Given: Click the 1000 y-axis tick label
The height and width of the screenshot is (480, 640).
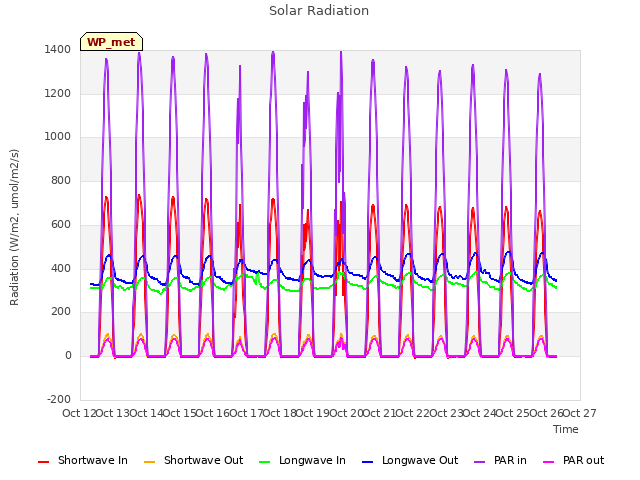Looking at the screenshot, I should click(58, 136).
